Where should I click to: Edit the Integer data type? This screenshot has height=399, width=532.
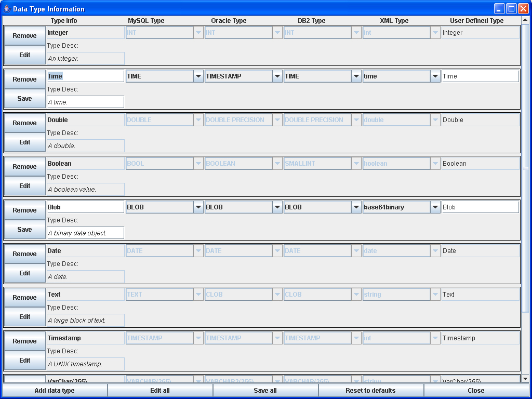[24, 55]
